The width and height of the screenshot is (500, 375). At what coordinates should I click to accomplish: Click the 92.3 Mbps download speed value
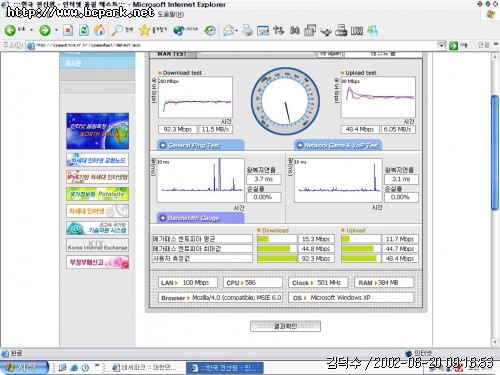click(178, 129)
